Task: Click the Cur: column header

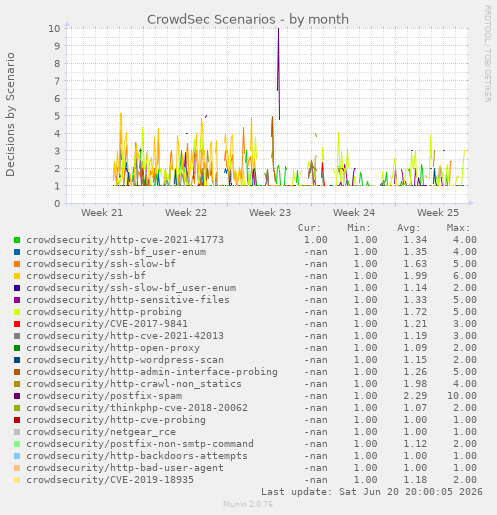Action: [309, 228]
